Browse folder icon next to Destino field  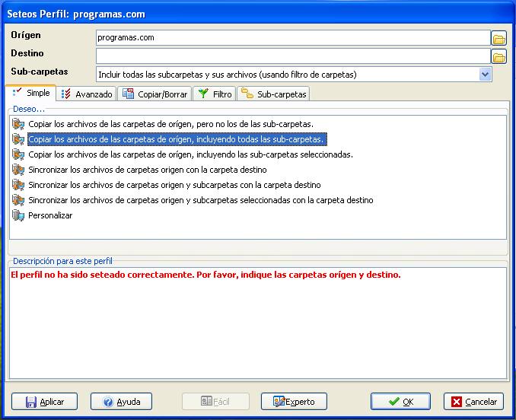498,56
